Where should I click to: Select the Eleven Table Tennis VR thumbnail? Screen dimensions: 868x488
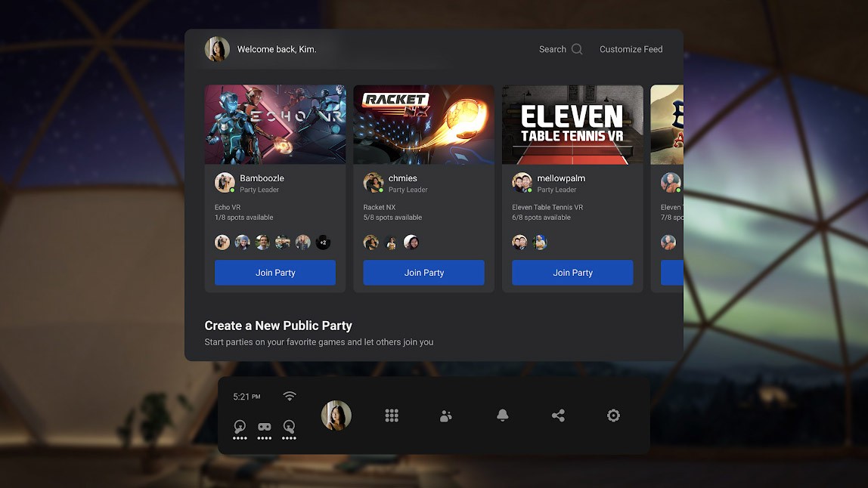coord(572,125)
